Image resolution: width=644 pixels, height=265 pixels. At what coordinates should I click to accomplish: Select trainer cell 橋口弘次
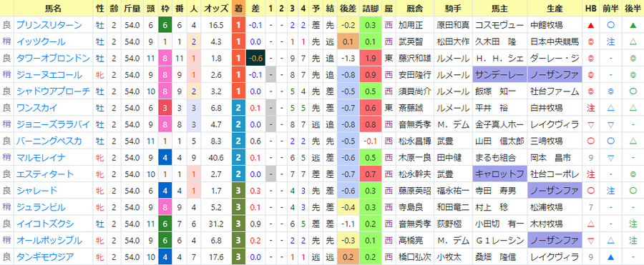[414, 257]
